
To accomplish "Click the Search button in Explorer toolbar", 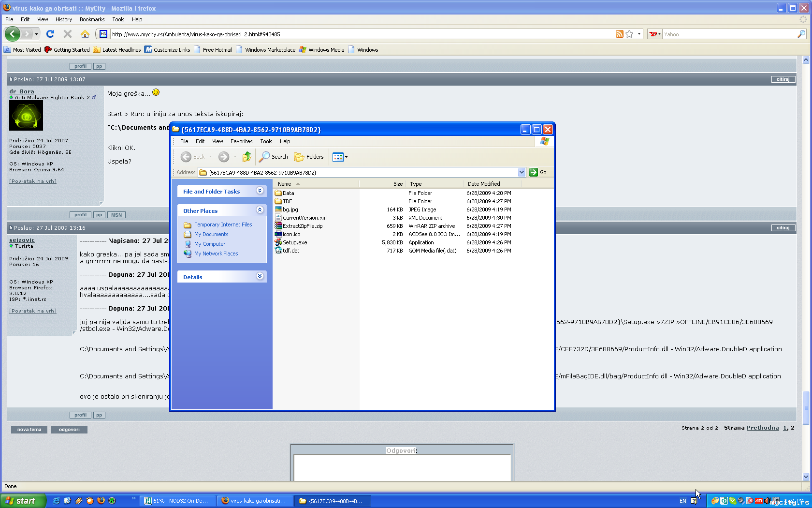I will pyautogui.click(x=274, y=157).
